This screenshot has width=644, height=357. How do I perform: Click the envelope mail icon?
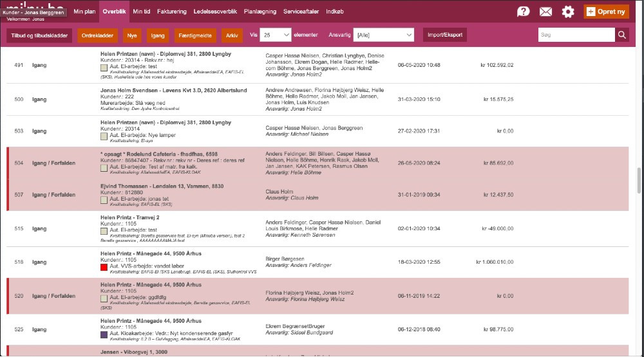(545, 12)
